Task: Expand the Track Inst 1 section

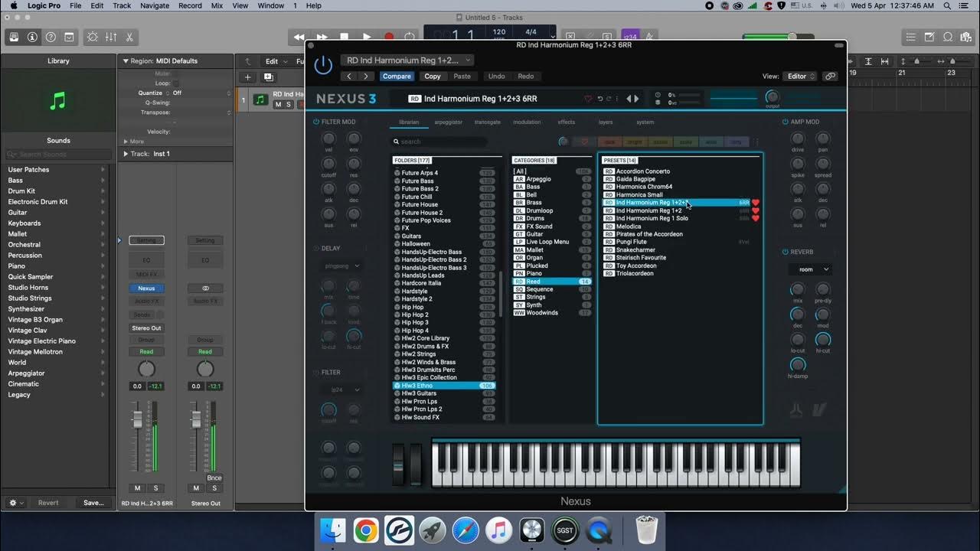Action: pos(126,154)
